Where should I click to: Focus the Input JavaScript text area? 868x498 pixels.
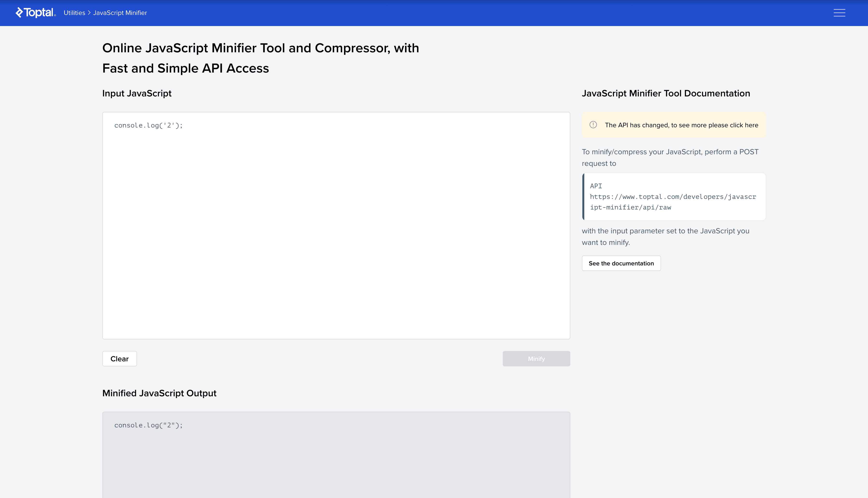tap(336, 226)
